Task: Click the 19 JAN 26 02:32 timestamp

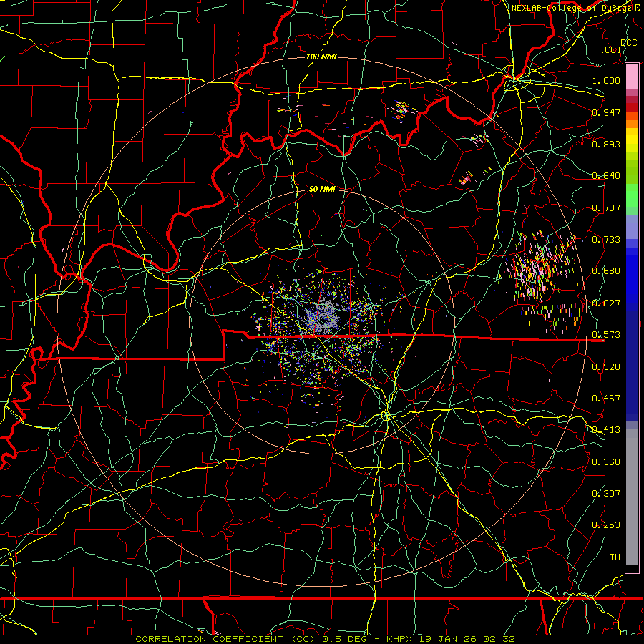Action: click(467, 639)
